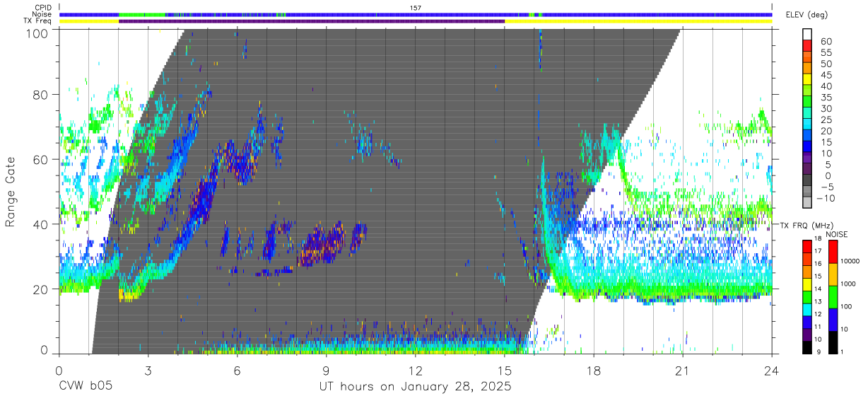Click the 6 tick on UT hours axis
The image size is (868, 401).
(237, 370)
